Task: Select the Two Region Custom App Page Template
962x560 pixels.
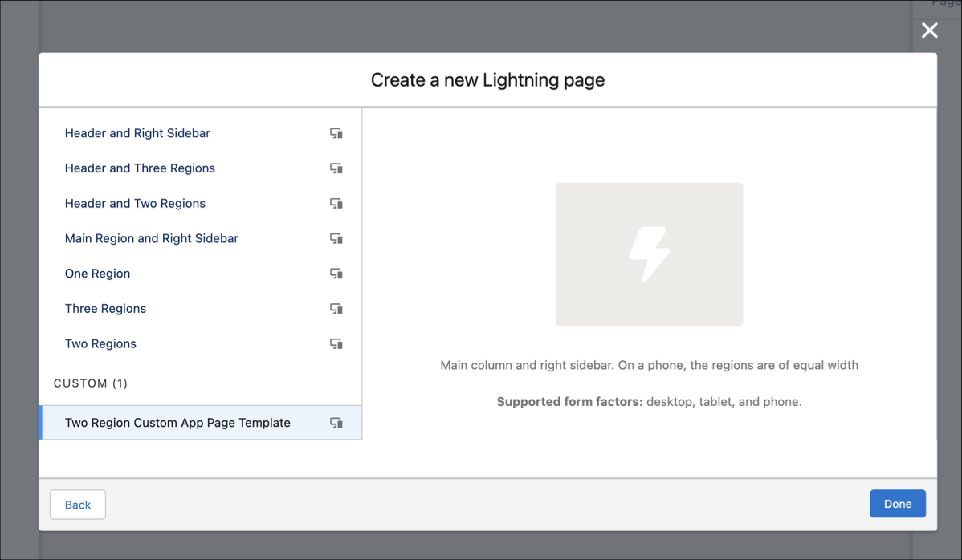Action: [x=177, y=422]
